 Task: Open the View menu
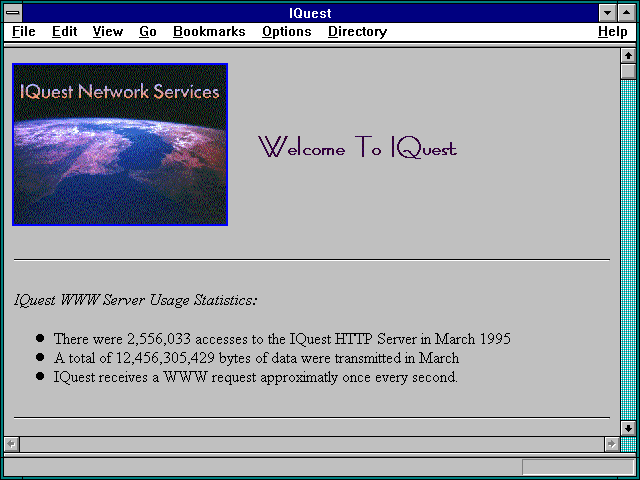click(x=108, y=32)
